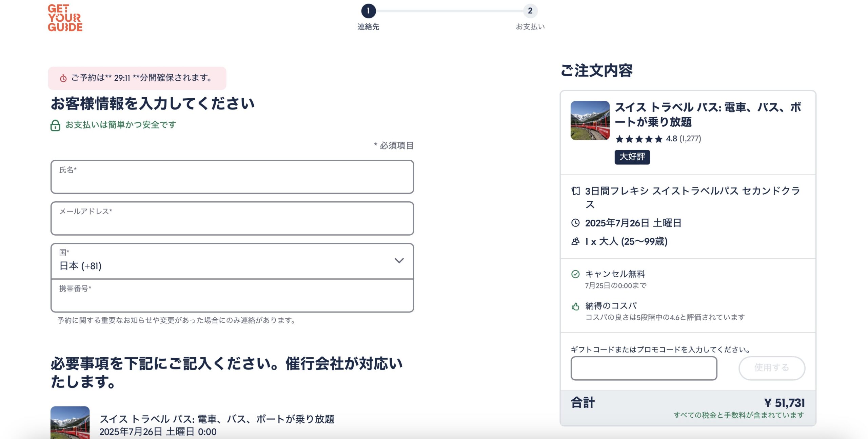
Task: Click the キャンセル無料 text
Action: tap(615, 274)
